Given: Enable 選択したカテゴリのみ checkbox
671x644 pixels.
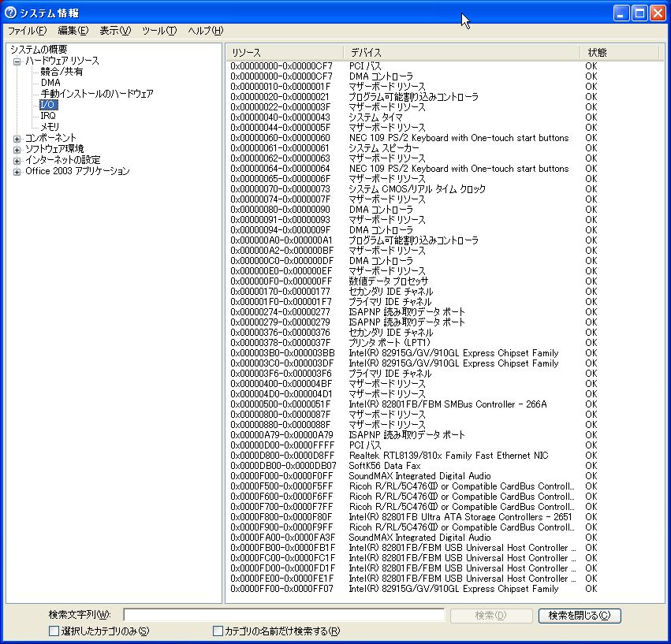Looking at the screenshot, I should point(54,631).
